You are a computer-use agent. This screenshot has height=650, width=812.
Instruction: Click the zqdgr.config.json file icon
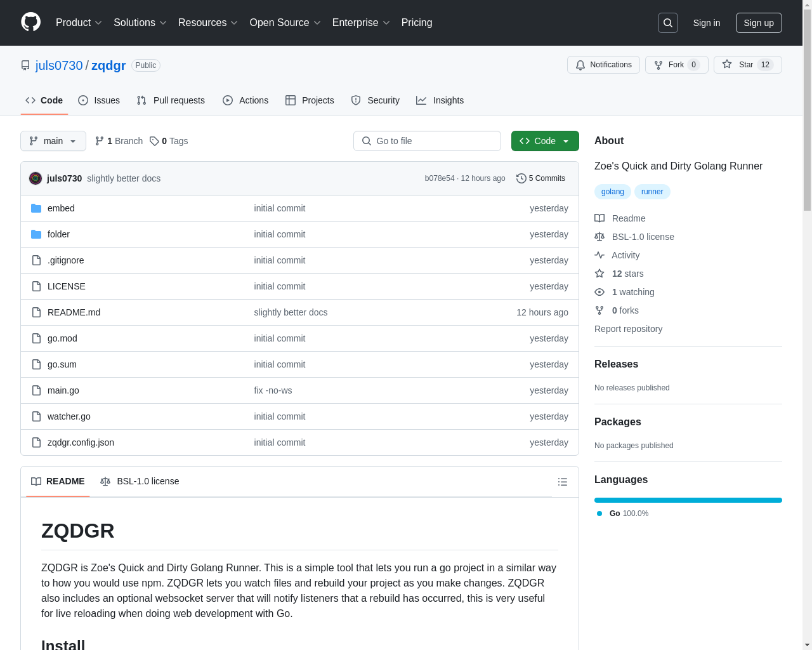[36, 442]
